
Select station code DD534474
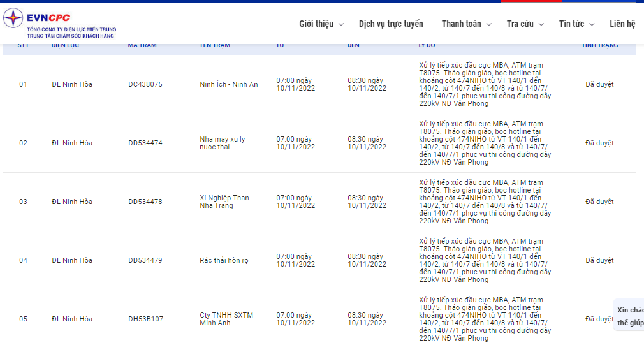click(x=145, y=143)
